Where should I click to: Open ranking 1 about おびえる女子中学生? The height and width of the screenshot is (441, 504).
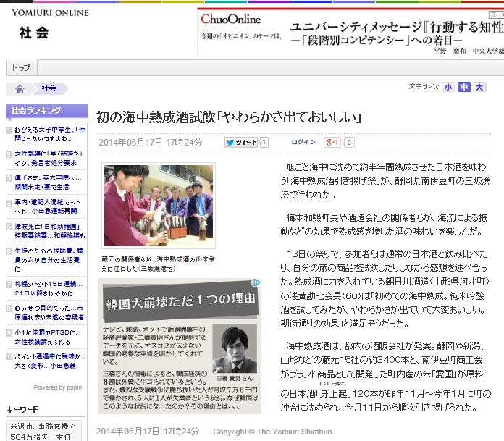pos(49,134)
